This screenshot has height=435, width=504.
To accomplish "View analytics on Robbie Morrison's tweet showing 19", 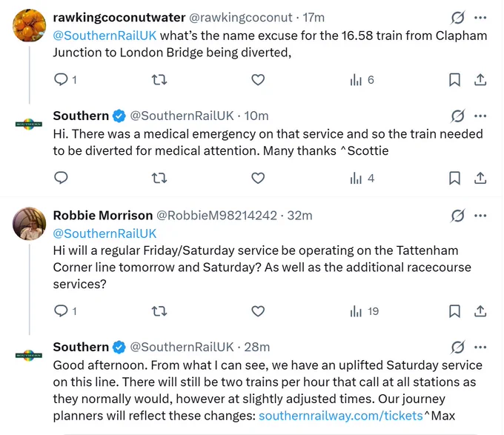I will [x=364, y=311].
